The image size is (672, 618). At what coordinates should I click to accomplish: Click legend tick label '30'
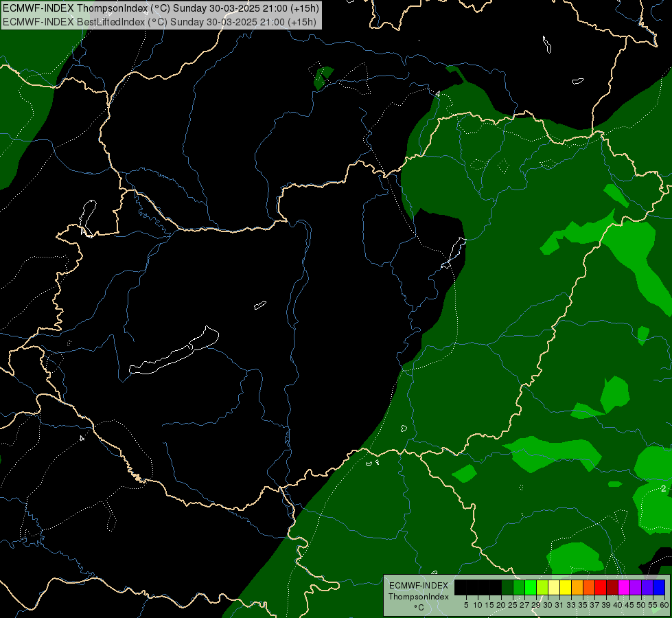548,605
